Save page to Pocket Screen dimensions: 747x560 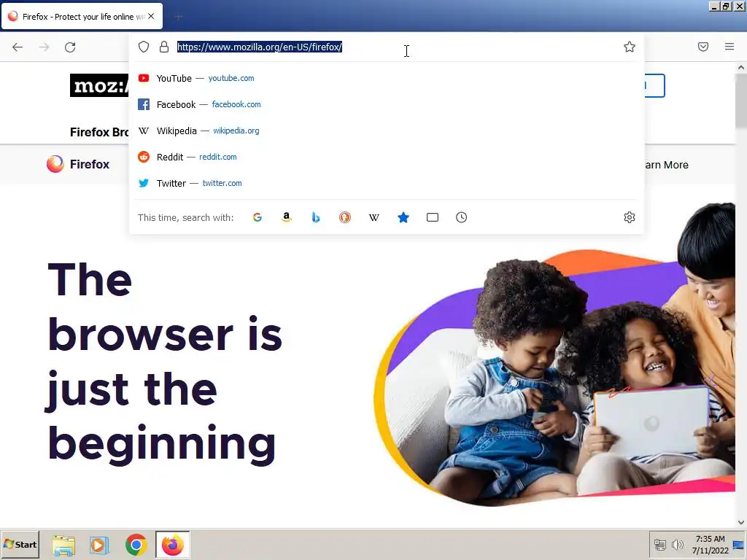pyautogui.click(x=703, y=47)
